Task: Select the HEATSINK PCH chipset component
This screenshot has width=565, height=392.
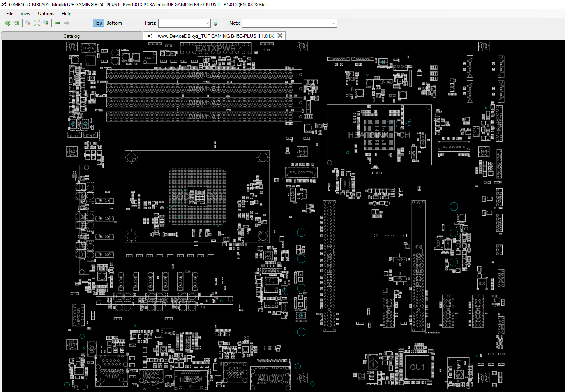Action: (x=379, y=135)
